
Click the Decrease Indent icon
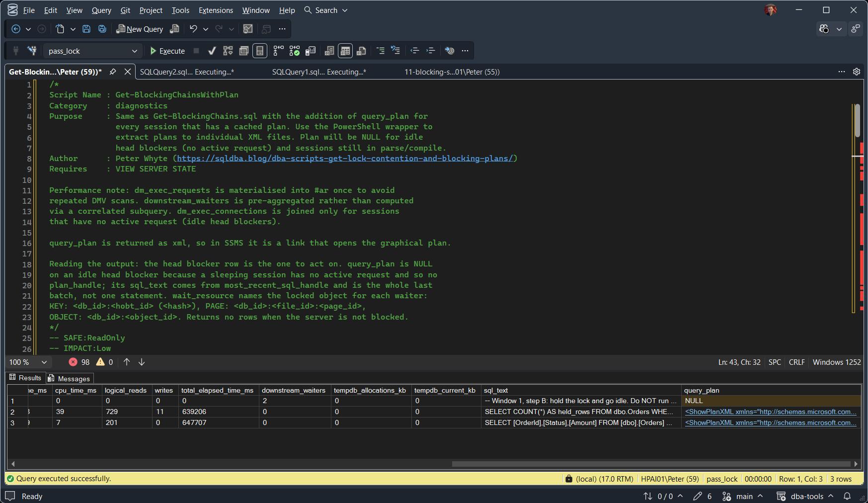[x=415, y=51]
